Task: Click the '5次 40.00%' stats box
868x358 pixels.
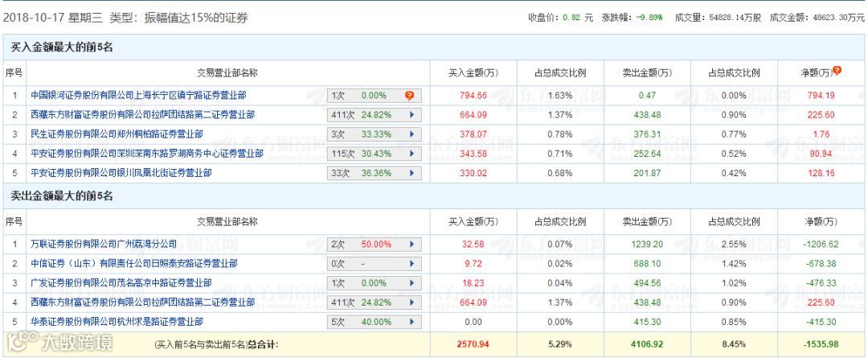Action: click(x=374, y=322)
